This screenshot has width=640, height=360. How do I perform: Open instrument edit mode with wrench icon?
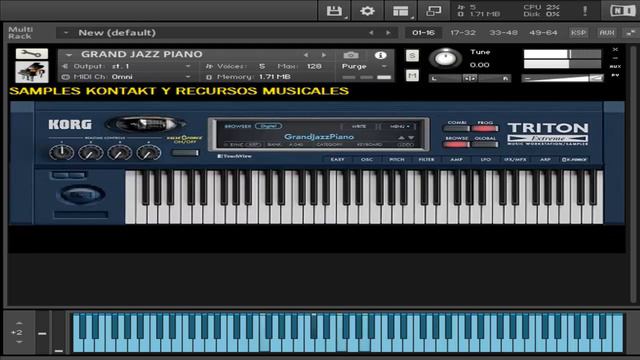(32, 53)
